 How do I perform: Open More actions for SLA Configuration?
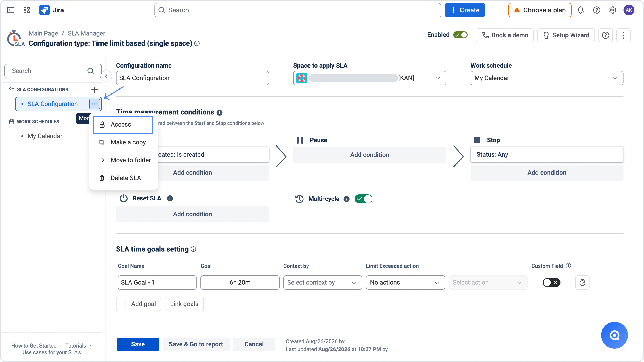95,104
